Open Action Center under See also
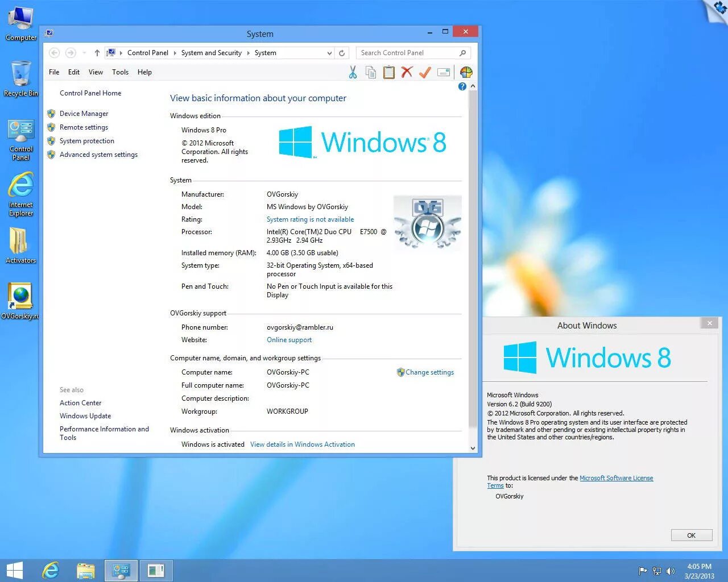 pyautogui.click(x=80, y=403)
